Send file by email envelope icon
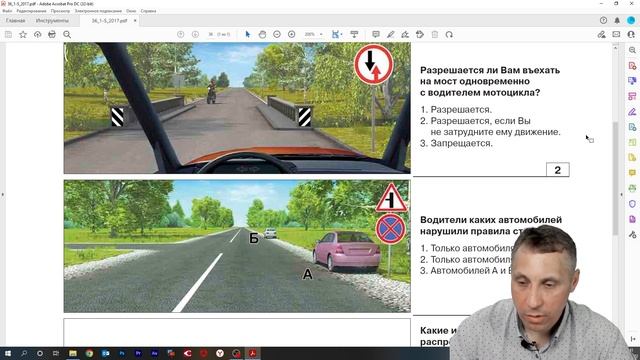The height and width of the screenshot is (360, 640). (x=616, y=35)
